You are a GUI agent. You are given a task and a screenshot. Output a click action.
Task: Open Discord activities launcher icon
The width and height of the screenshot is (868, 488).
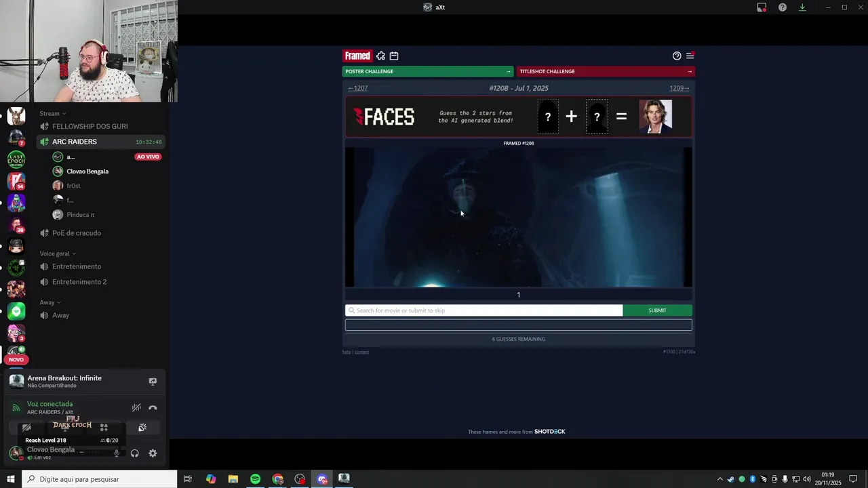(104, 428)
